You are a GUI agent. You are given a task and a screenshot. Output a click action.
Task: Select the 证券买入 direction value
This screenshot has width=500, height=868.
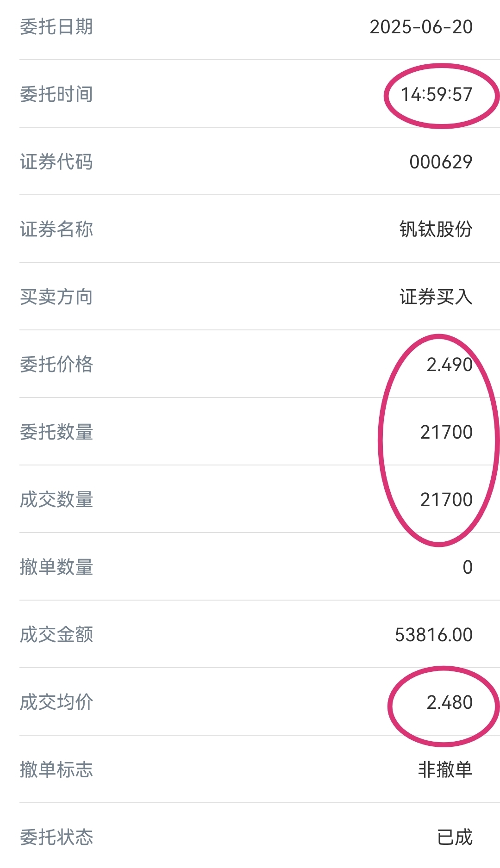(x=436, y=297)
